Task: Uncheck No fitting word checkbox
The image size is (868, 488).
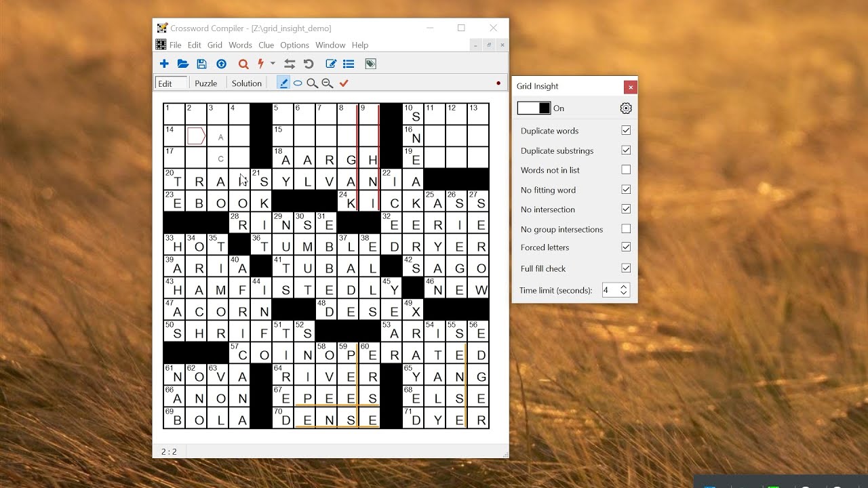Action: (626, 189)
